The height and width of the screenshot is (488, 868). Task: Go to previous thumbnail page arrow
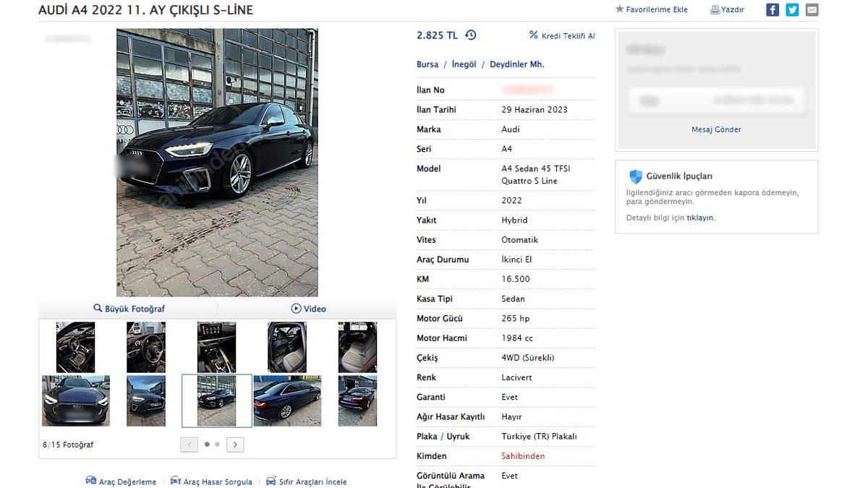(x=189, y=445)
